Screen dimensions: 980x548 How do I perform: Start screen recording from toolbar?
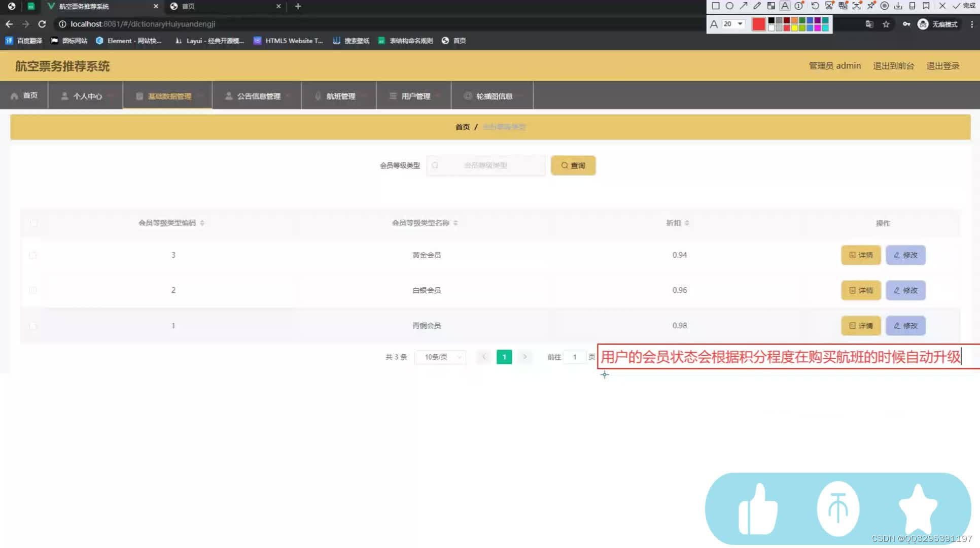click(x=885, y=6)
